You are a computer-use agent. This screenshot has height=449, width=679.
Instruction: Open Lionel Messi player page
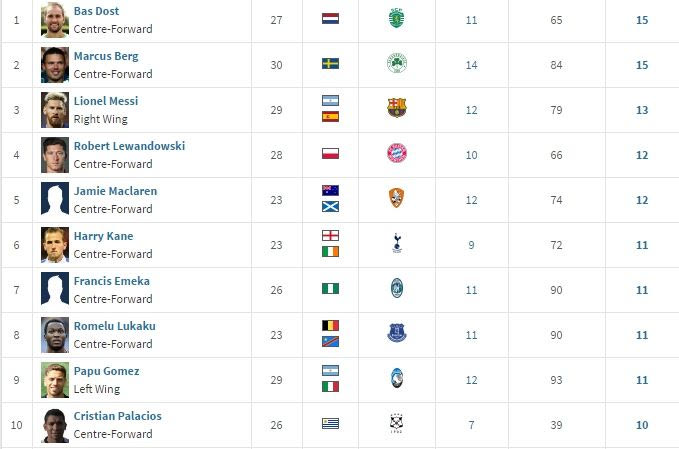click(105, 101)
